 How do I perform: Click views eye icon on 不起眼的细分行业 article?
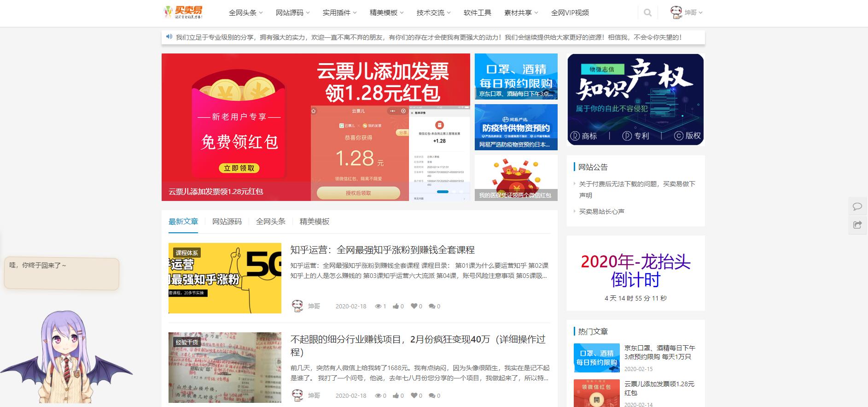click(x=378, y=395)
